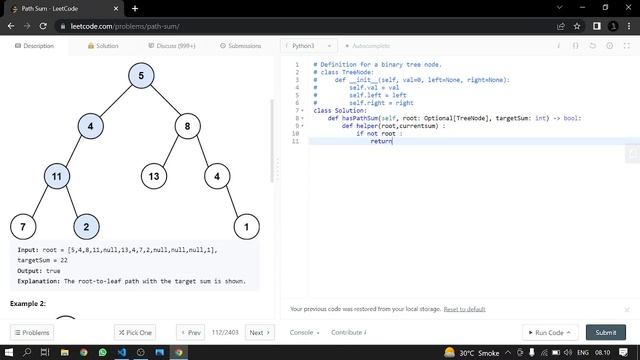Image resolution: width=640 pixels, height=360 pixels.
Task: Click tree node 5 in the diagram
Action: tap(141, 76)
